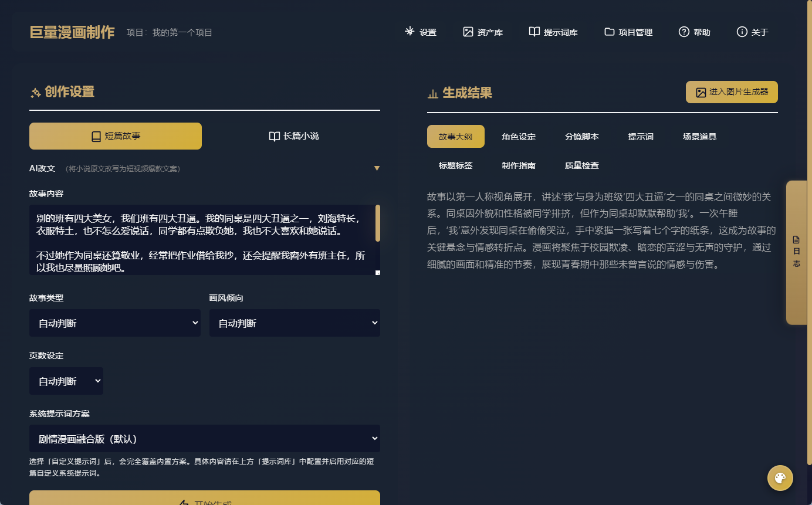This screenshot has width=812, height=505.
Task: Open the 提示词库 prompt library book icon
Action: point(534,32)
